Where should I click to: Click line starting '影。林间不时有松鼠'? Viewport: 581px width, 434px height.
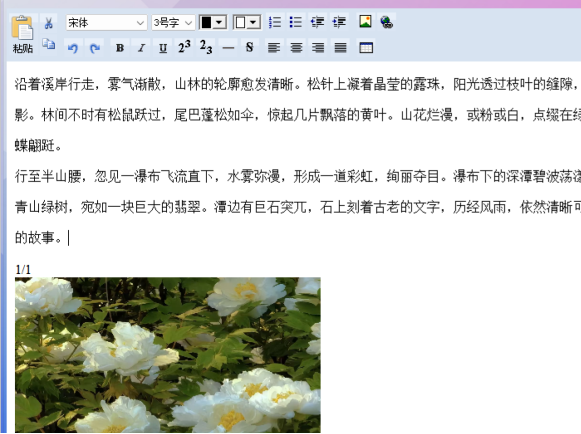[x=298, y=115]
